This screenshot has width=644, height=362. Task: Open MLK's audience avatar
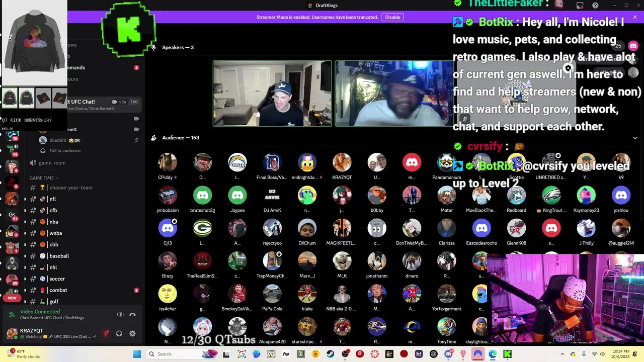(x=342, y=261)
